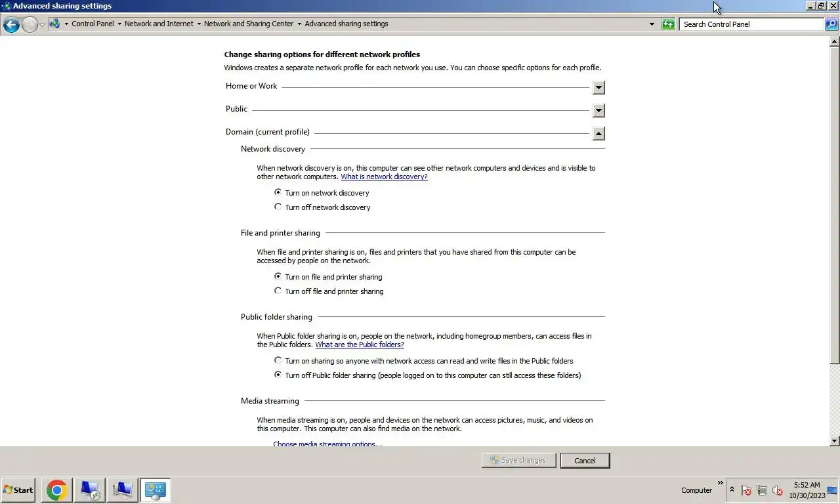Viewport: 840px width, 504px height.
Task: Click the greyed Forward navigation arrow
Action: click(30, 25)
